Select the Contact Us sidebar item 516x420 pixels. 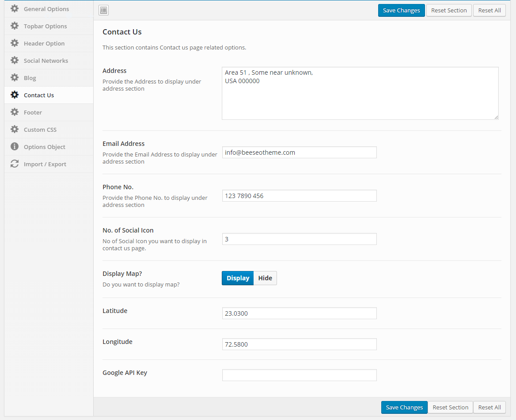[39, 95]
